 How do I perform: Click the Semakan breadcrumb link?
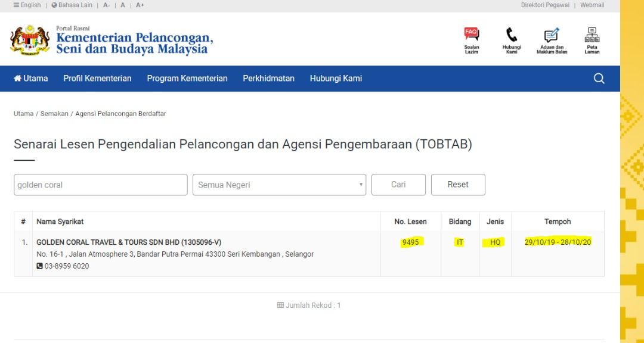point(54,114)
